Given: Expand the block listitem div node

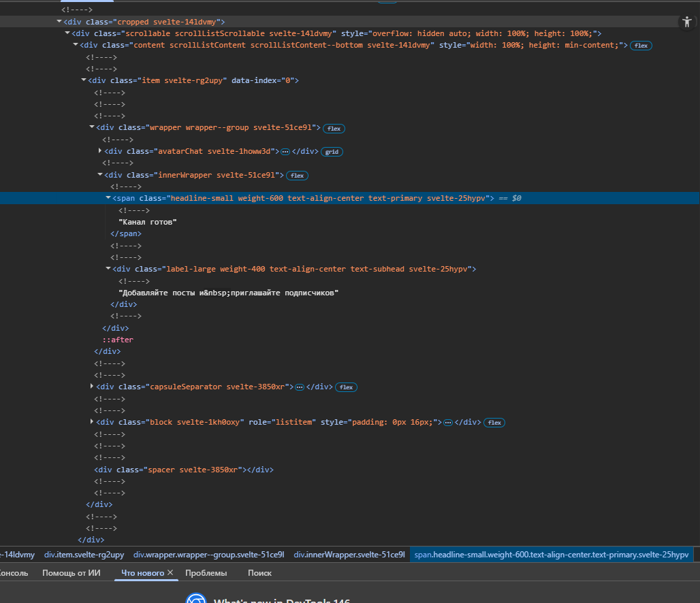Looking at the screenshot, I should (x=92, y=422).
